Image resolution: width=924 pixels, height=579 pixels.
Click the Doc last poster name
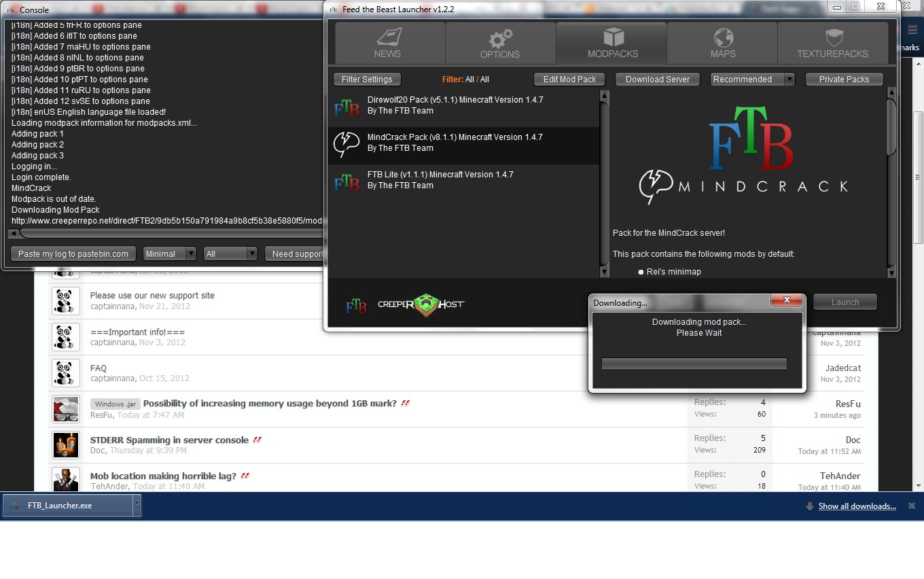(853, 440)
